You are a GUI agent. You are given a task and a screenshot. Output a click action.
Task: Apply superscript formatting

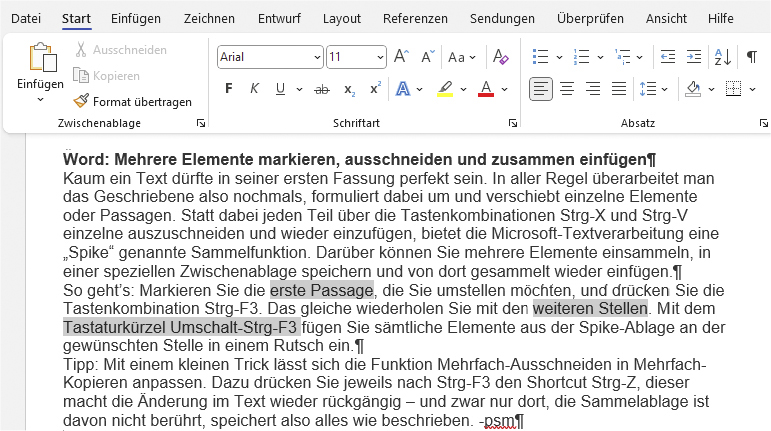[376, 89]
